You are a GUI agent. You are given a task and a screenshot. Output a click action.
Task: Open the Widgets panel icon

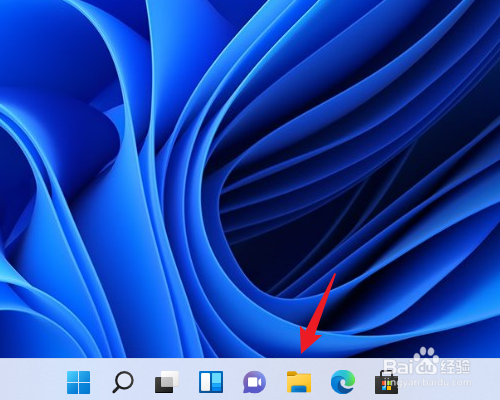tap(211, 382)
